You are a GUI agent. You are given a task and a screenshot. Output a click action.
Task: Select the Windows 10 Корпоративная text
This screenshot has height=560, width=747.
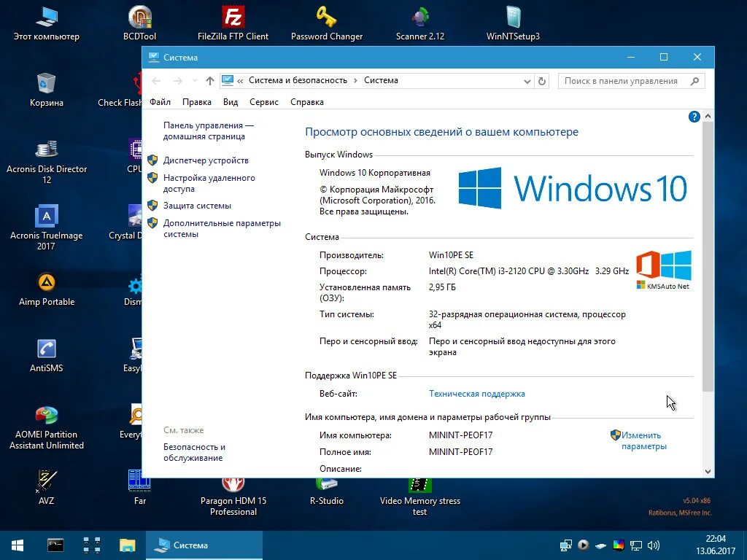click(x=375, y=173)
